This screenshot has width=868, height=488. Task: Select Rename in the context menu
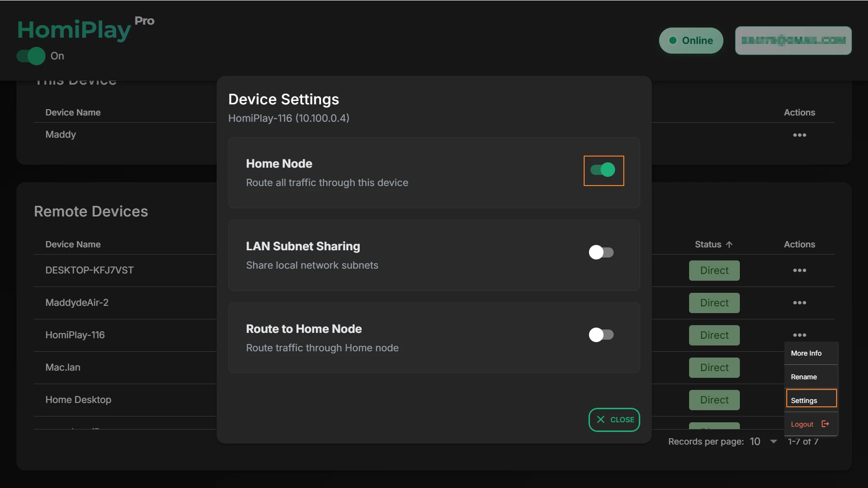tap(811, 377)
